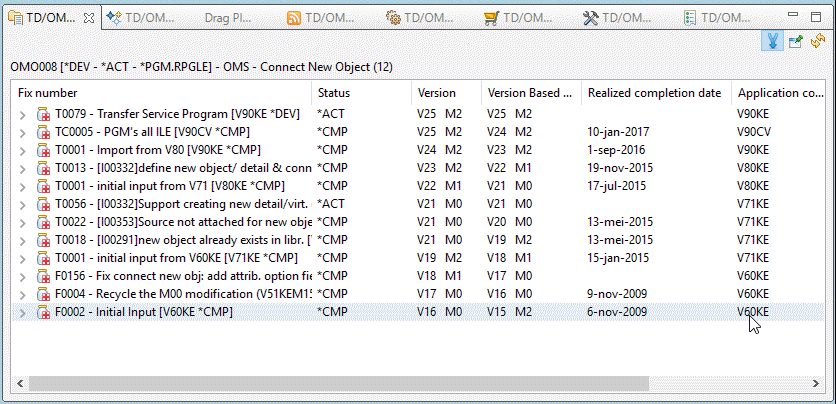This screenshot has height=404, width=836.
Task: Expand the T0079 Transfer Service Program row
Action: [23, 114]
